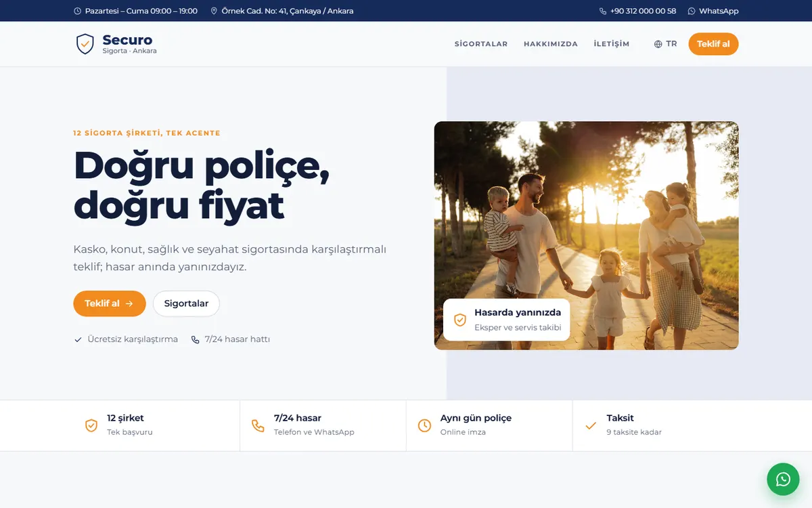The width and height of the screenshot is (812, 508).
Task: Click the clock icon next to Aynı gün poliçe
Action: click(x=424, y=425)
